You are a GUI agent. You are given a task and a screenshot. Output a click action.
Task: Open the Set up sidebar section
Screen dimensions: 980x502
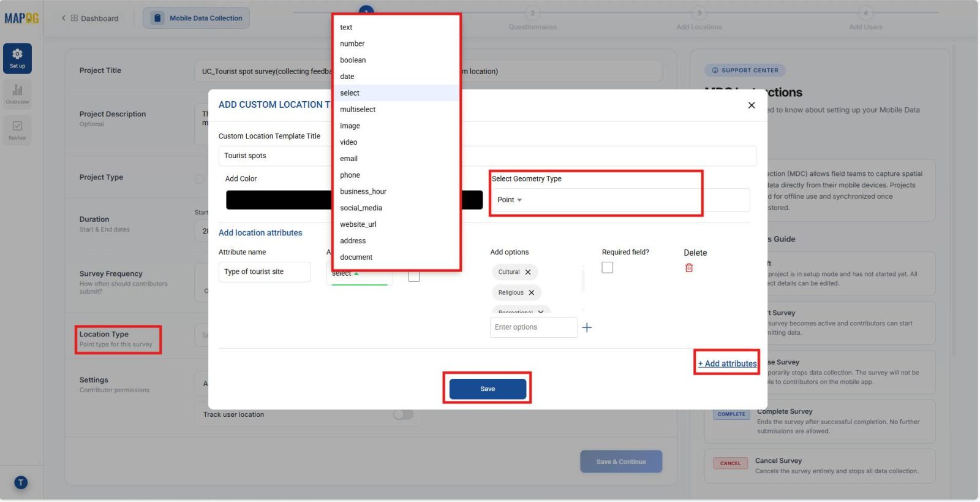[17, 58]
